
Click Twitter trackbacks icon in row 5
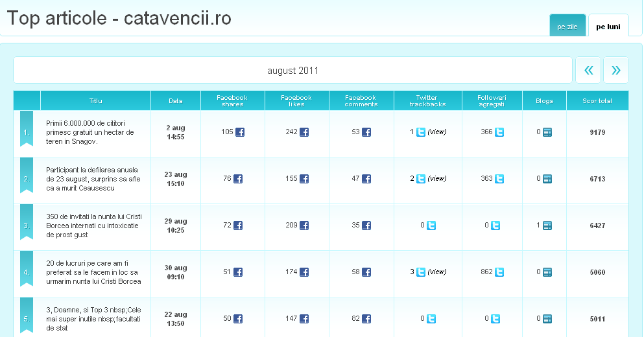pyautogui.click(x=431, y=319)
